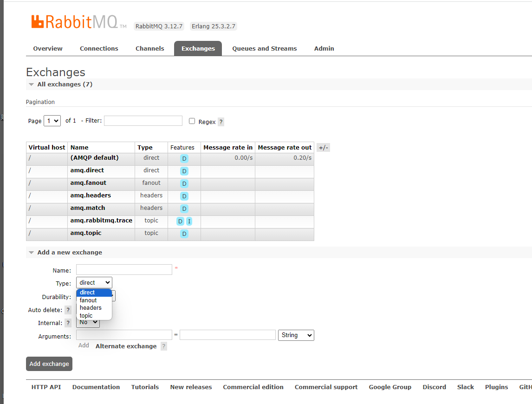Open the Page number dropdown
532x404 pixels.
[52, 121]
